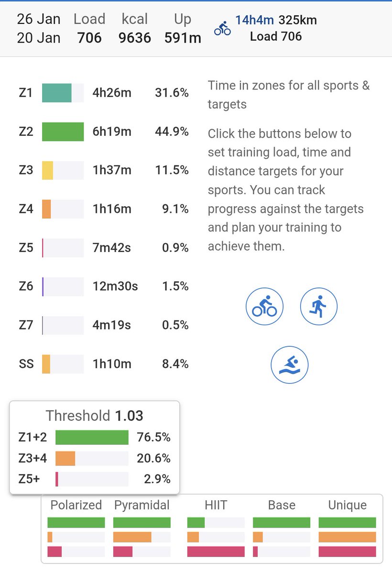The image size is (392, 574).
Task: Select the Z3 yellow zone bar
Action: [63, 170]
